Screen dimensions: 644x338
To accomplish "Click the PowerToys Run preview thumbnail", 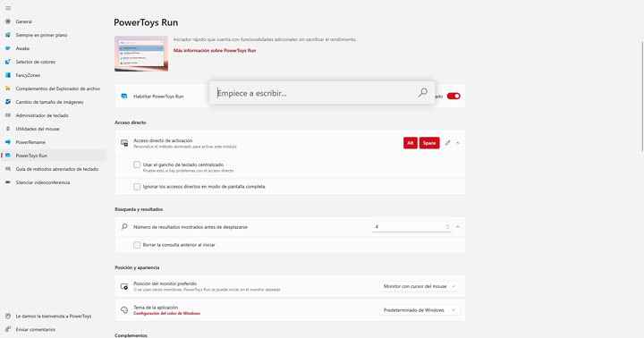I will pyautogui.click(x=141, y=54).
